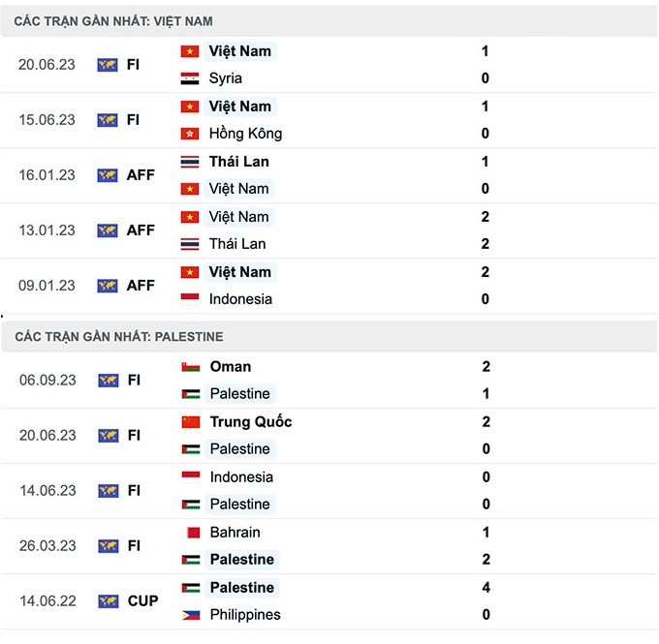Screen dimensions: 659x644
Task: Click Vietnam flag beside Syria match
Action: tap(190, 51)
